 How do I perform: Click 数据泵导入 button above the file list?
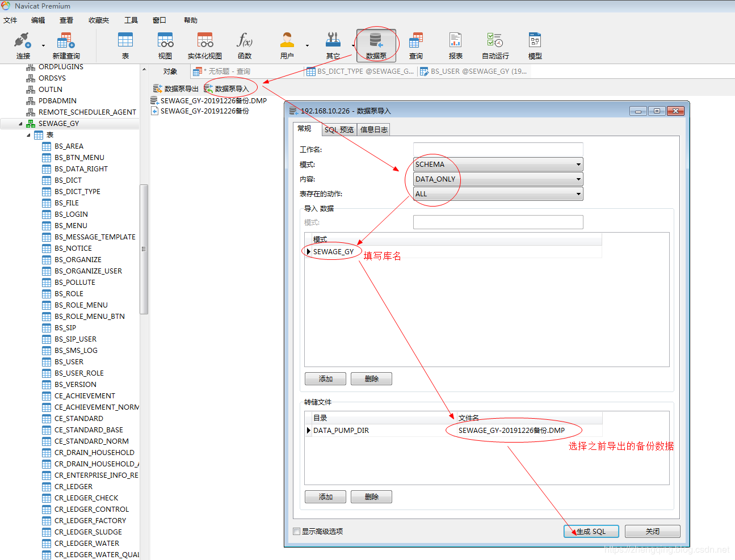pos(226,89)
